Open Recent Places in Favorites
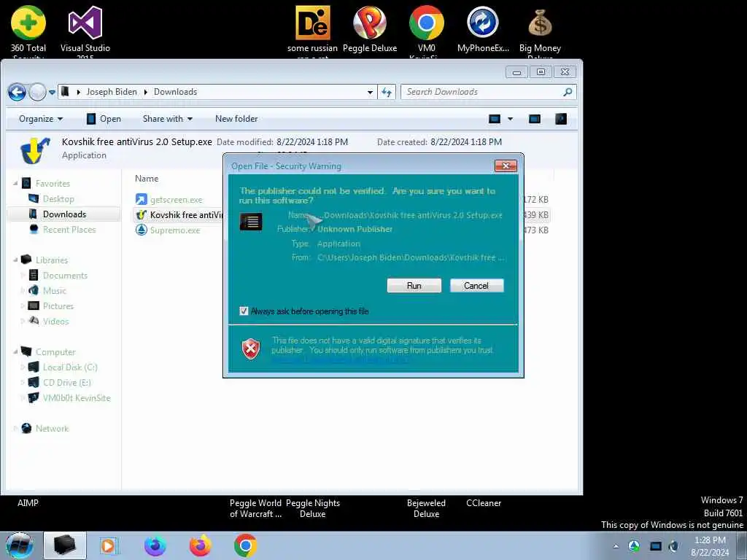 click(69, 230)
